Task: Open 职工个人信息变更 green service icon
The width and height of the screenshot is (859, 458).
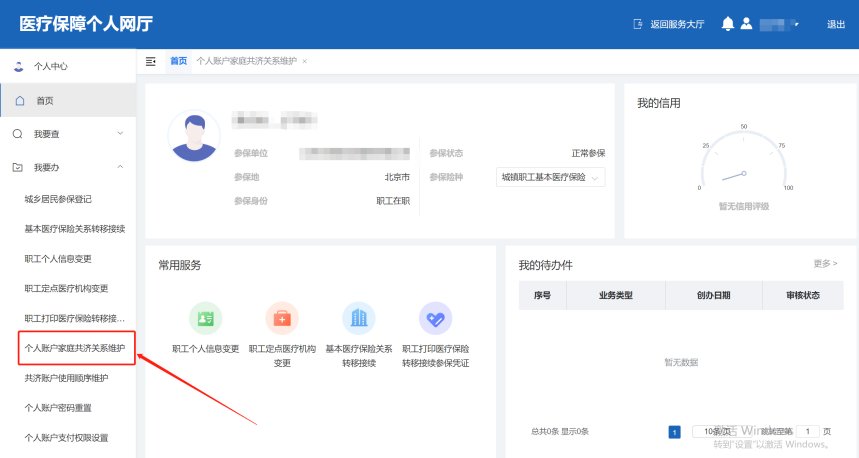Action: 205,318
